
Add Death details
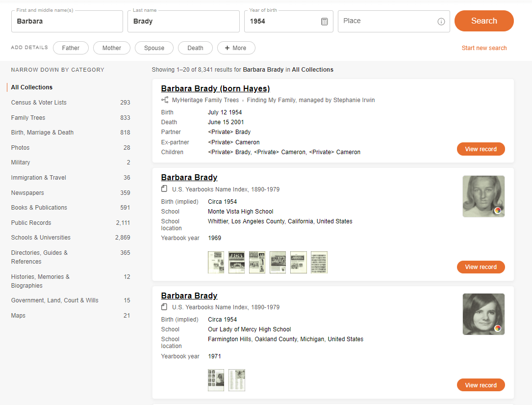[195, 48]
